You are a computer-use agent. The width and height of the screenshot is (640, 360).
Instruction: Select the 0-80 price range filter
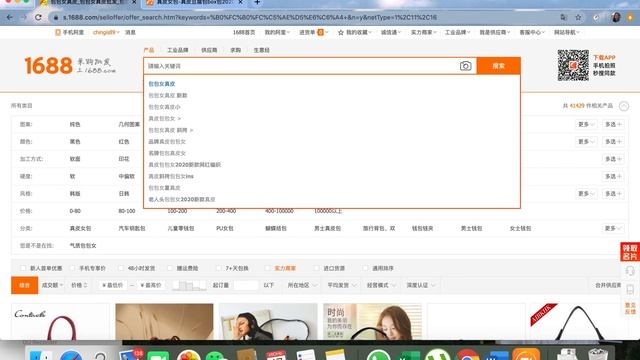pyautogui.click(x=75, y=211)
